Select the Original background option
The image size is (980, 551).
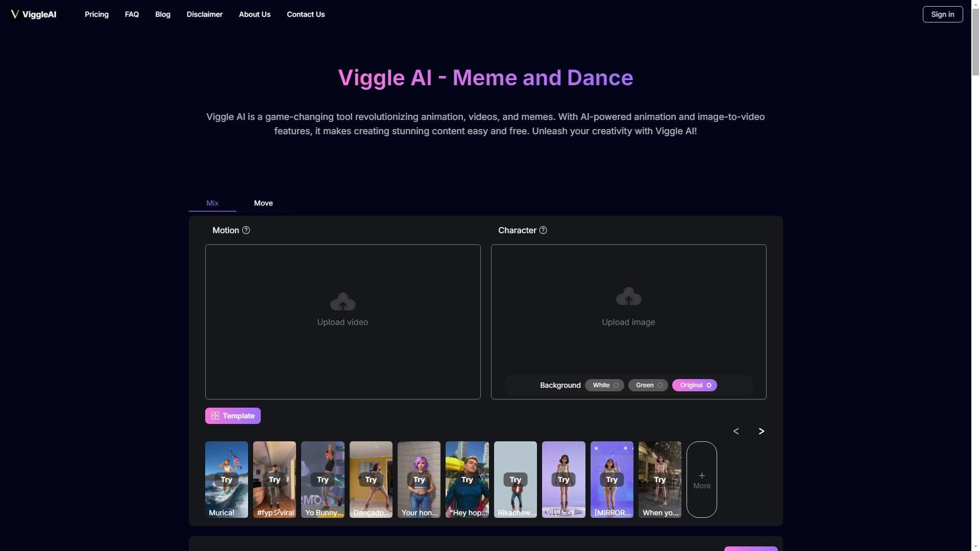pyautogui.click(x=694, y=385)
